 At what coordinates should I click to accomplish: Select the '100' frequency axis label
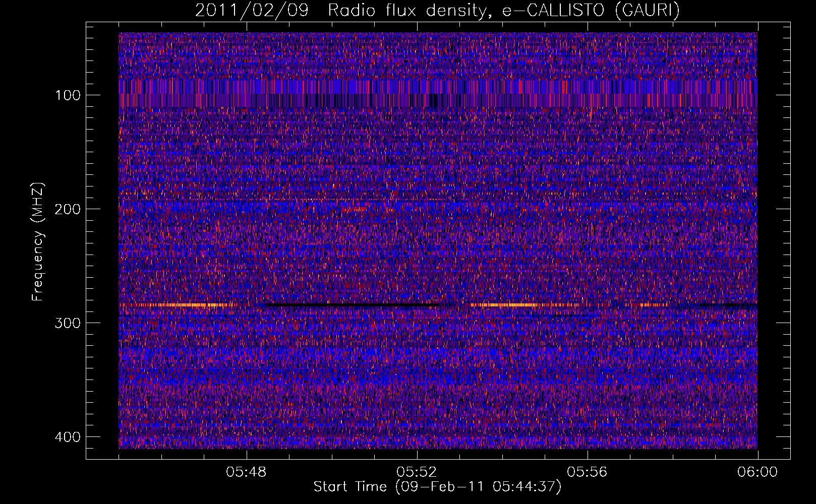[67, 95]
